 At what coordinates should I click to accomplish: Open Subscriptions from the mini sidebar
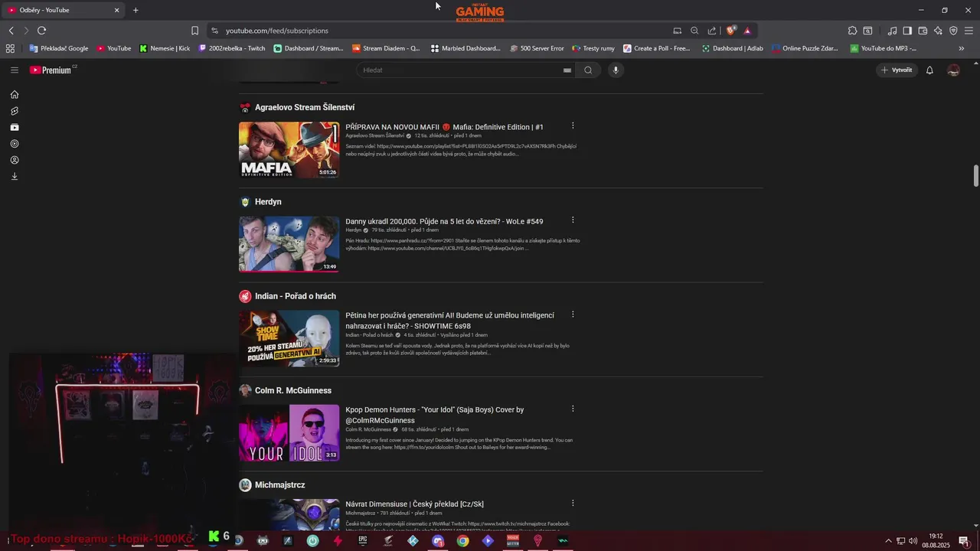pos(14,127)
